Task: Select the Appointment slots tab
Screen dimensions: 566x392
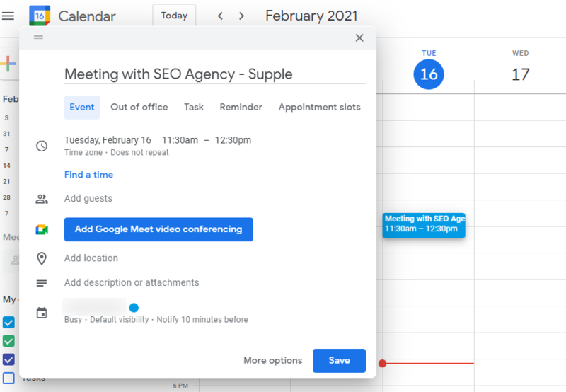Action: click(320, 108)
